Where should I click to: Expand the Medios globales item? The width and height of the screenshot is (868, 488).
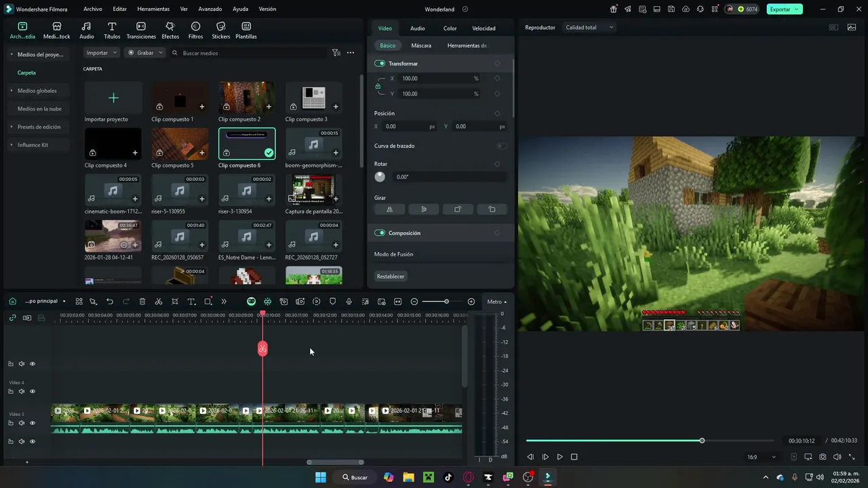[x=12, y=90]
